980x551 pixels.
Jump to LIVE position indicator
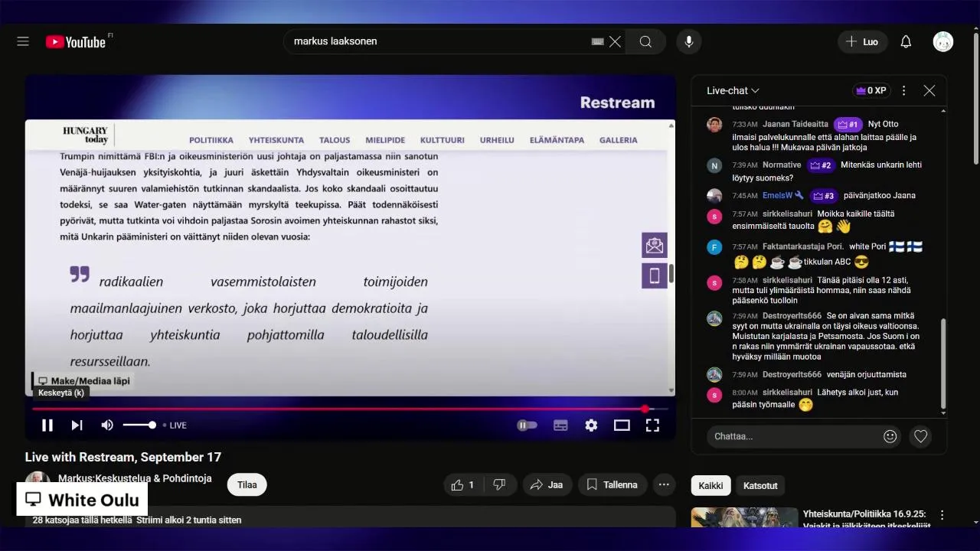tap(175, 425)
